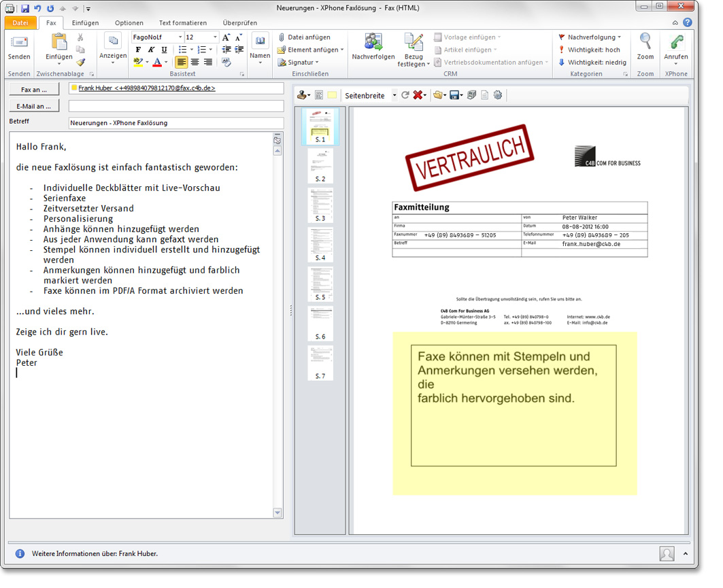Click the 'E-Mail an ...' button
Image resolution: width=723 pixels, height=588 pixels.
coord(34,106)
